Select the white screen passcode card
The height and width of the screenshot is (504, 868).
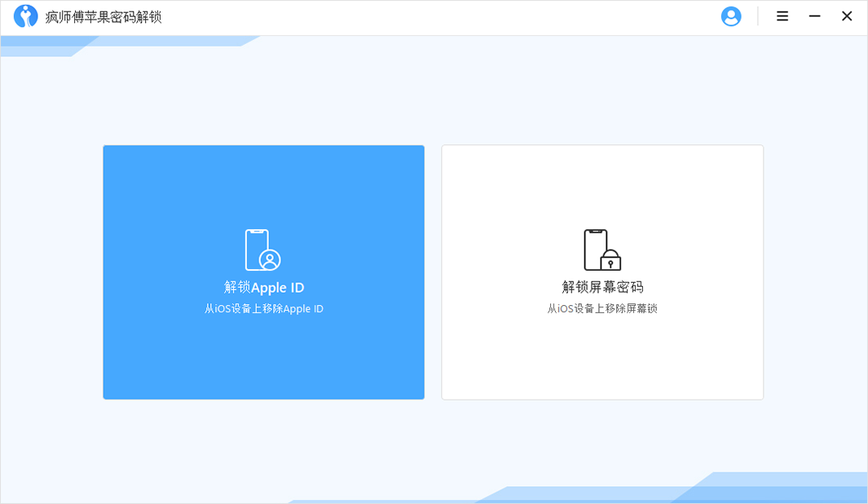pos(602,272)
